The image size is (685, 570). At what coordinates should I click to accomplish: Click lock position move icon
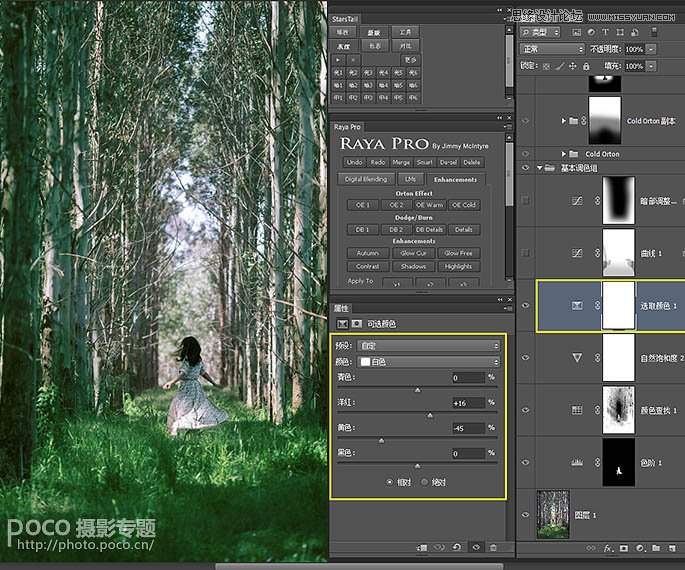coord(573,66)
